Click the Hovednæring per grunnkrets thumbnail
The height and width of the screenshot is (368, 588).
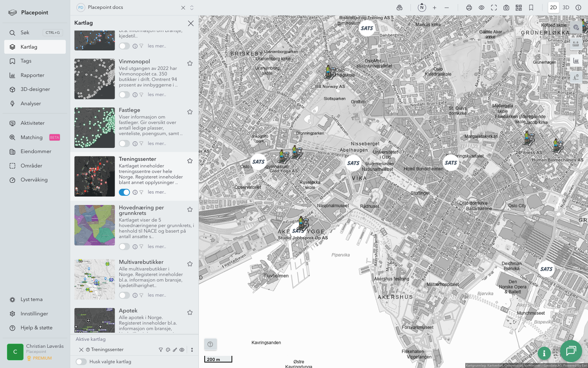[94, 225]
